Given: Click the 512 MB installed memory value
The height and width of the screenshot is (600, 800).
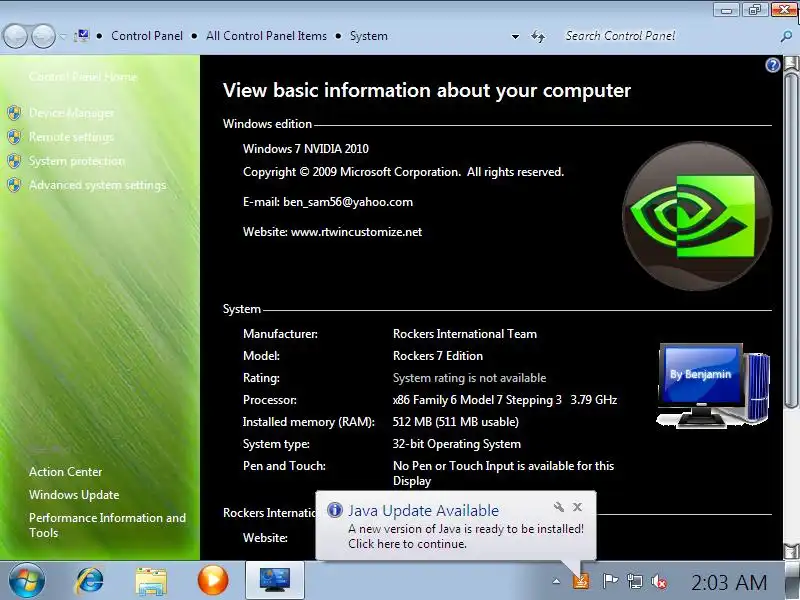Looking at the screenshot, I should 456,422.
